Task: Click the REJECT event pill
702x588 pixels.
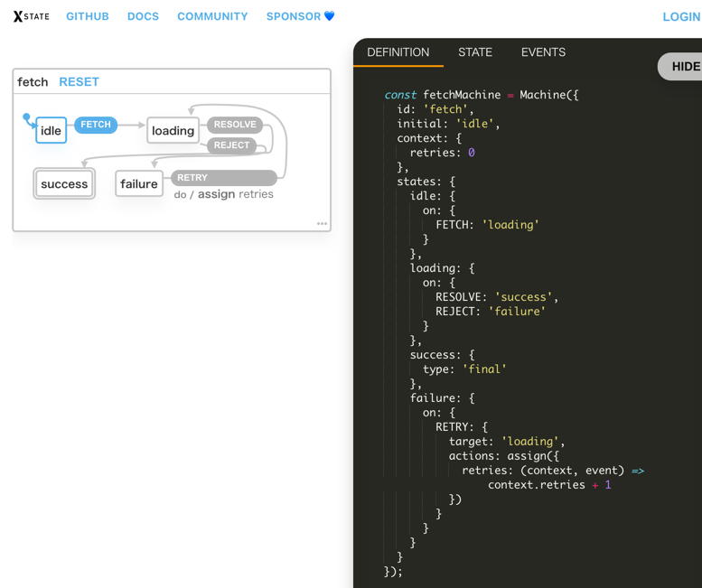Action: point(231,145)
